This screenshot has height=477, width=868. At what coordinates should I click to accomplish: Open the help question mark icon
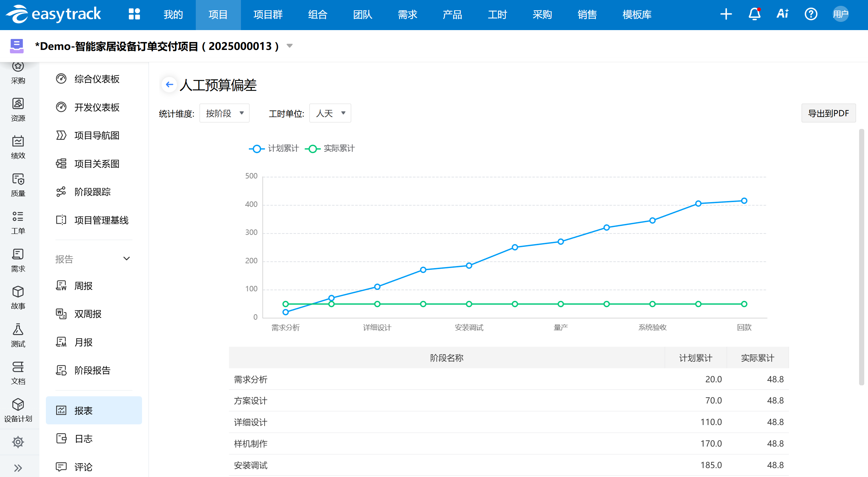pos(811,14)
